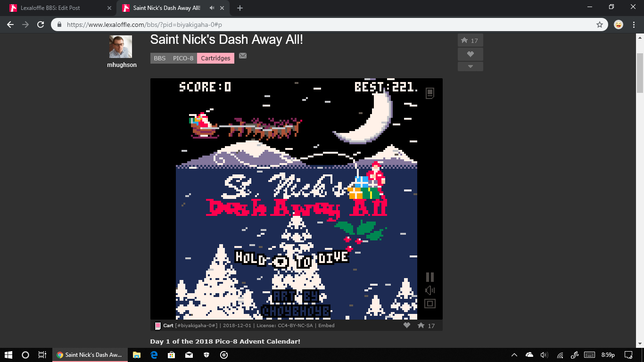644x362 pixels.
Task: View mhughson's profile avatar
Action: [x=120, y=47]
